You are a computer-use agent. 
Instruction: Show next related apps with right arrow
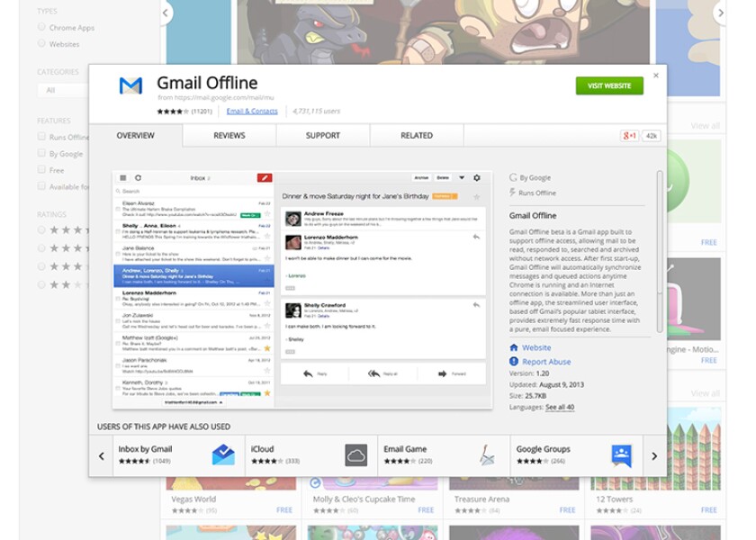click(x=654, y=455)
